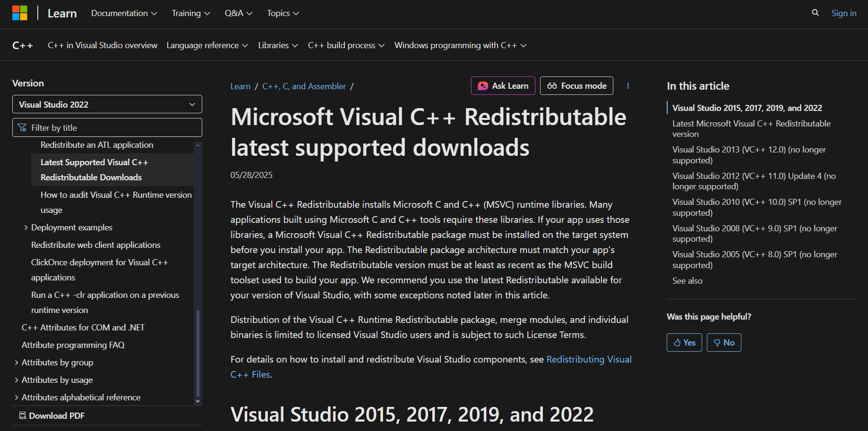Open the search magnifier icon
This screenshot has width=868, height=431.
pyautogui.click(x=815, y=13)
